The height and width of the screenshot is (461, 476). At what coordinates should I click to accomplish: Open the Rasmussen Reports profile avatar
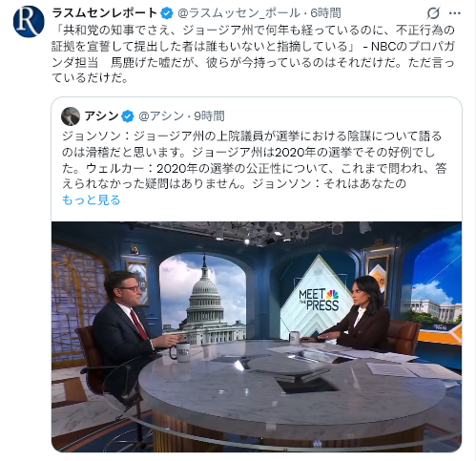point(29,22)
